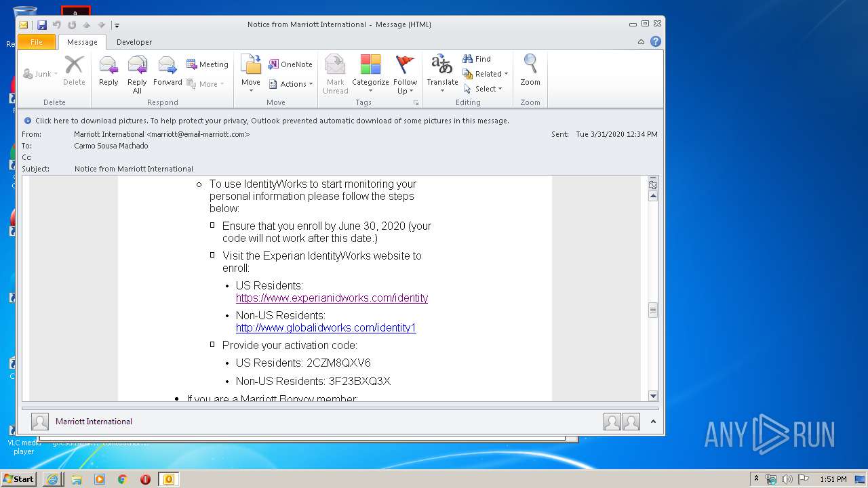This screenshot has width=868, height=488.
Task: Go to previous item arrow
Action: click(x=87, y=25)
